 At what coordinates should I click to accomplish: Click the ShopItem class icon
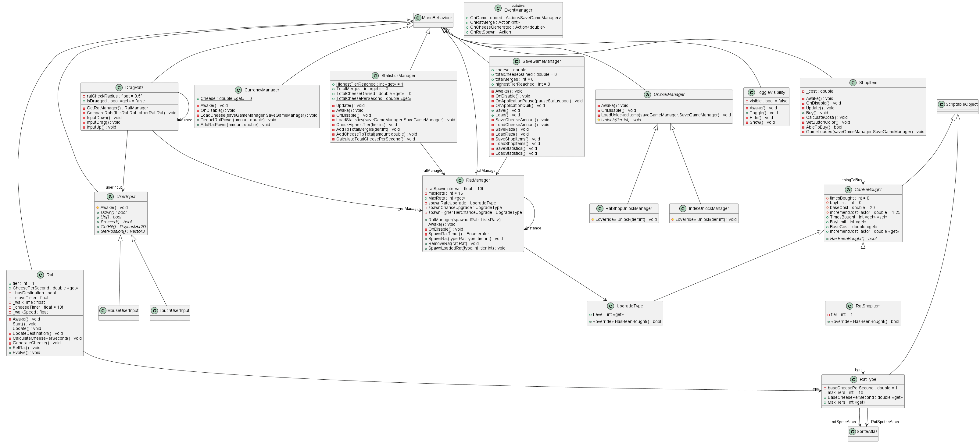click(x=853, y=83)
